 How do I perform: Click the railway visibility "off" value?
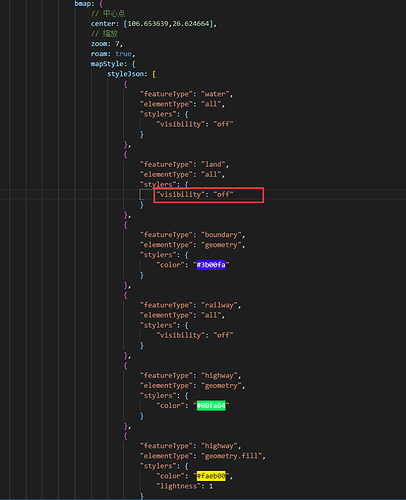pos(223,335)
